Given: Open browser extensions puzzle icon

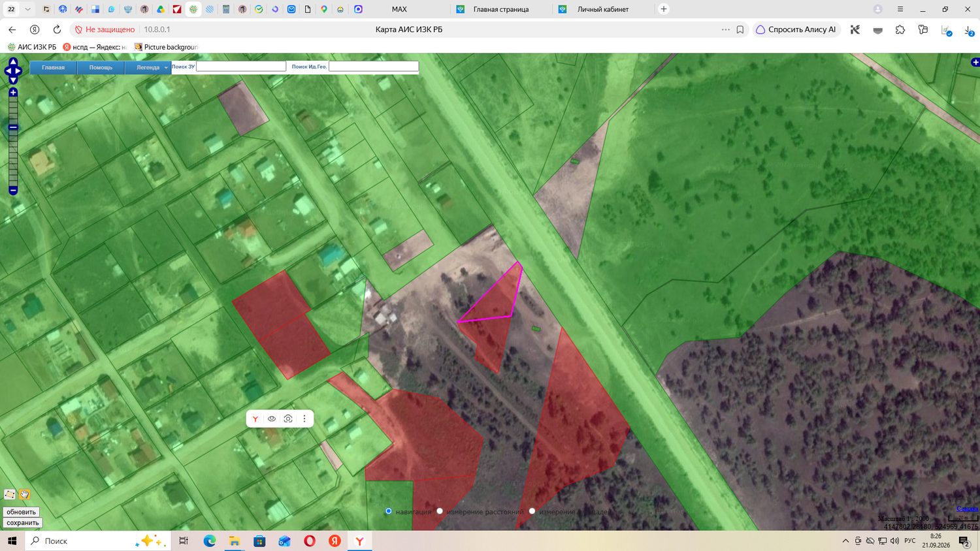Looking at the screenshot, I should [x=900, y=29].
